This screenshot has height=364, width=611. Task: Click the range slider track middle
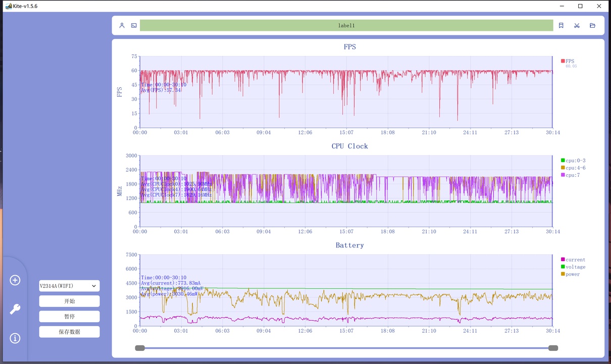(346, 348)
